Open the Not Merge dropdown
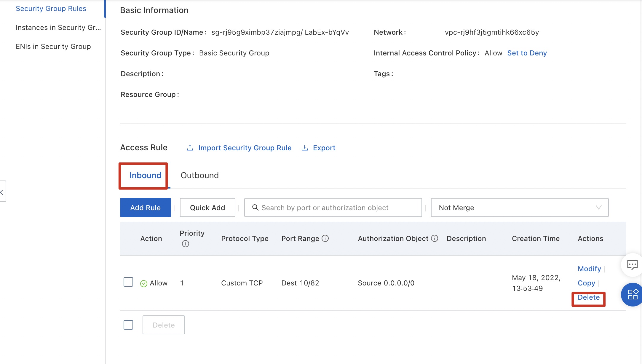Viewport: 642px width, 364px height. click(x=520, y=207)
